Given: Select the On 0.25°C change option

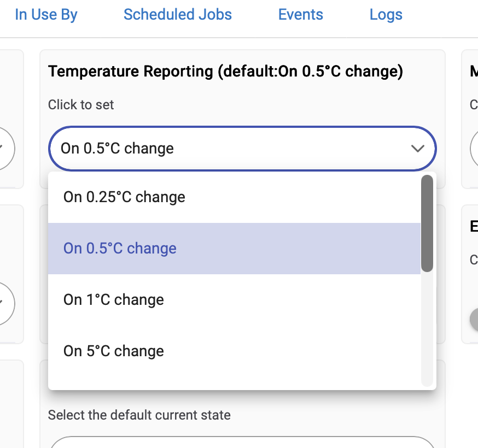Looking at the screenshot, I should tap(124, 197).
